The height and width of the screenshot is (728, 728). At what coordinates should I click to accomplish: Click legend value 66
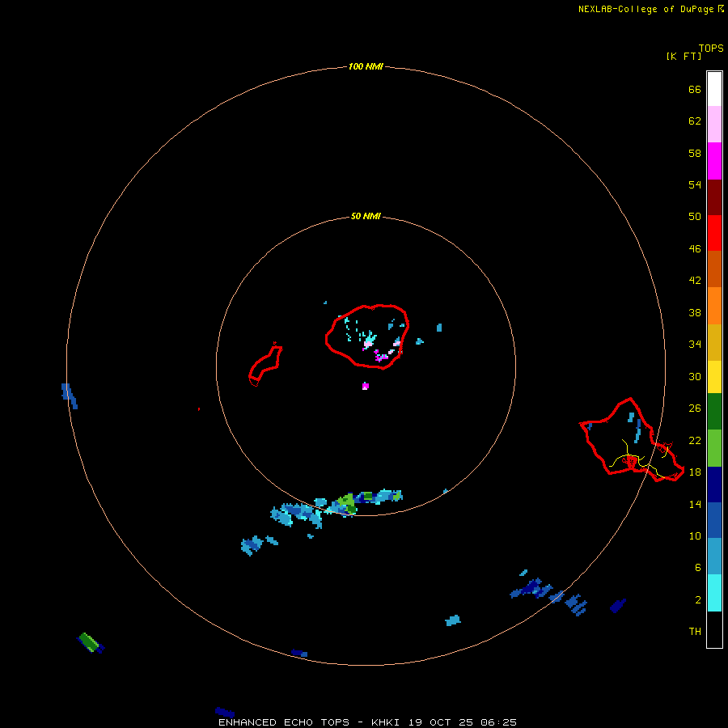coord(695,89)
